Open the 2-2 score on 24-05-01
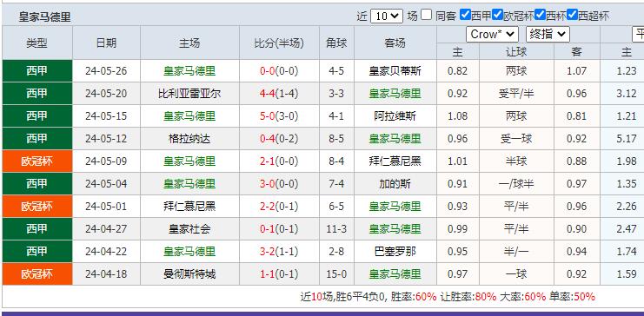The width and height of the screenshot is (644, 316). pyautogui.click(x=267, y=207)
